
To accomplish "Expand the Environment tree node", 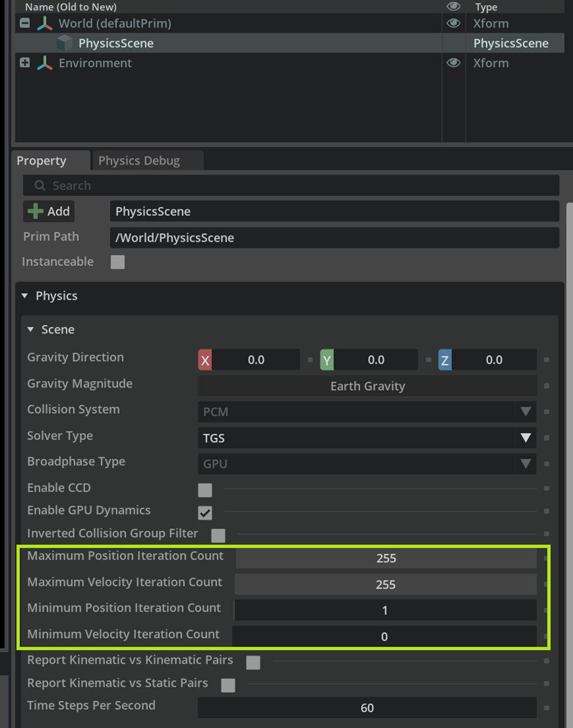I will pos(25,62).
